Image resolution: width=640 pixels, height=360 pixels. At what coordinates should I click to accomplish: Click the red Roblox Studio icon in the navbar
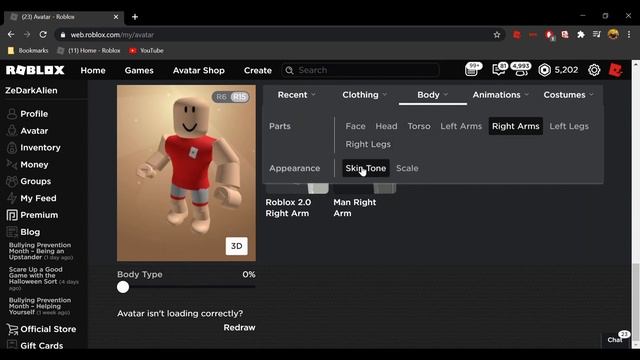615,70
